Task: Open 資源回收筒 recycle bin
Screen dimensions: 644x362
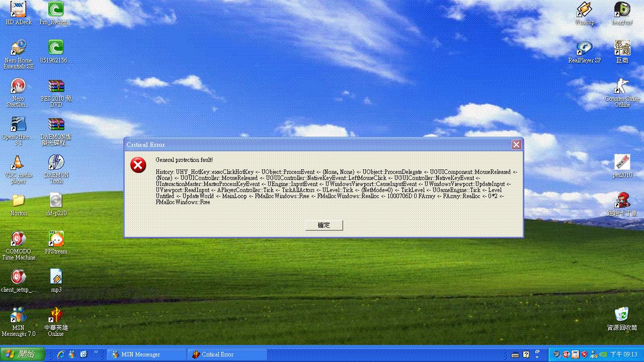Action: [x=622, y=319]
